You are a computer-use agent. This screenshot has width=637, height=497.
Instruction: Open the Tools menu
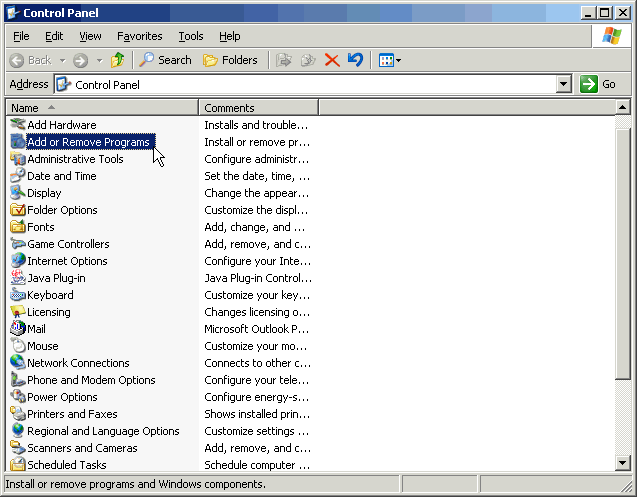click(190, 36)
